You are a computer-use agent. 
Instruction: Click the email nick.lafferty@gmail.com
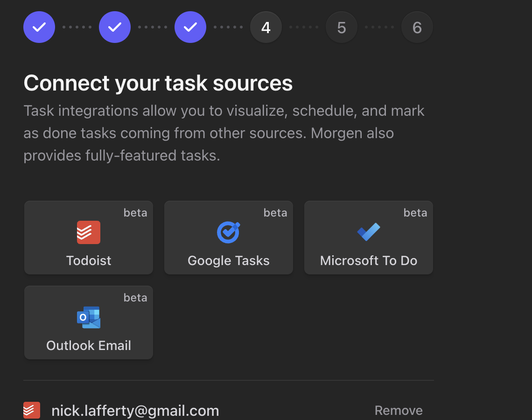pyautogui.click(x=135, y=410)
